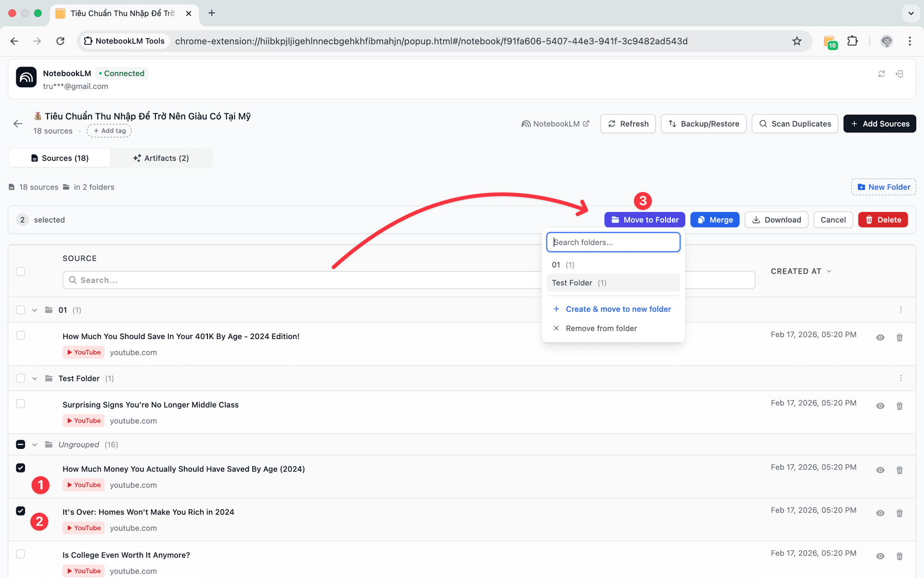This screenshot has width=924, height=578.
Task: Collapse the Test Folder group chevron
Action: (35, 379)
